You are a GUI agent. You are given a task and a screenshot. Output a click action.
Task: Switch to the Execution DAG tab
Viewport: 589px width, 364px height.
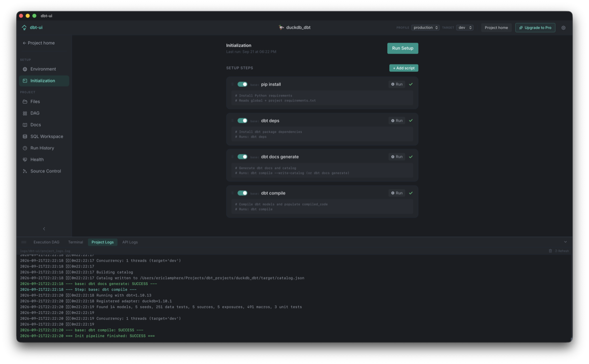coord(46,242)
